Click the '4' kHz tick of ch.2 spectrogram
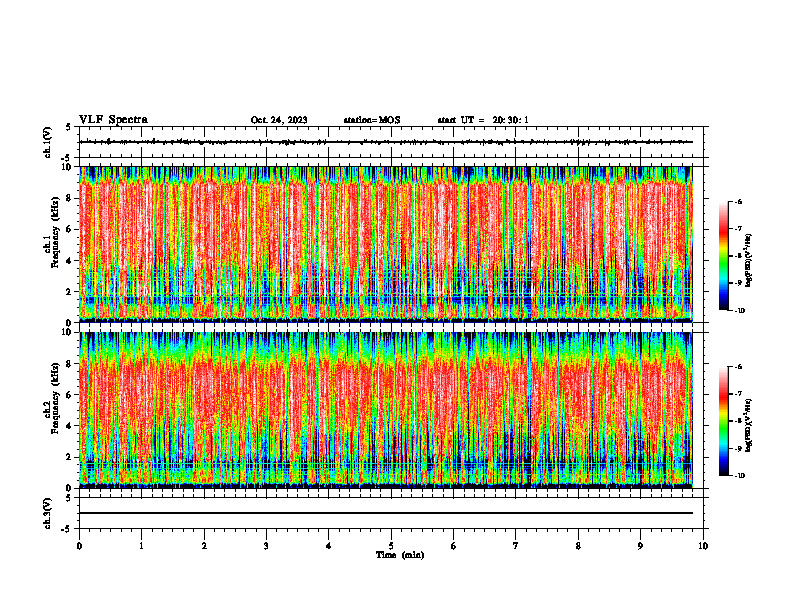This screenshot has width=792, height=612. click(x=71, y=426)
